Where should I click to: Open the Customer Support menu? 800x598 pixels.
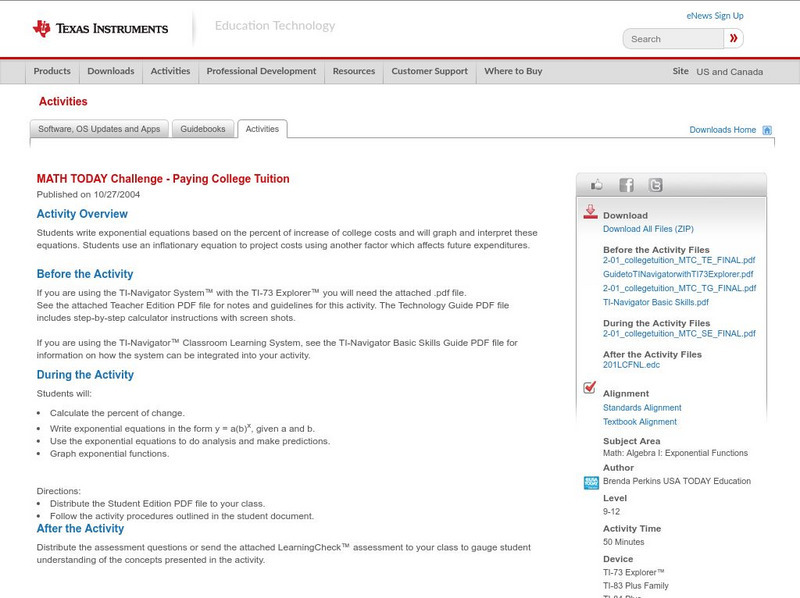point(430,71)
